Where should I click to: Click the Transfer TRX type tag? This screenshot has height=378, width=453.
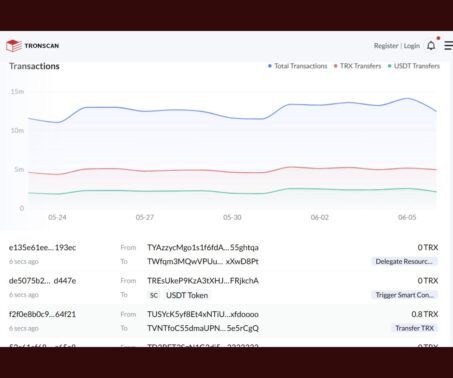coord(414,328)
